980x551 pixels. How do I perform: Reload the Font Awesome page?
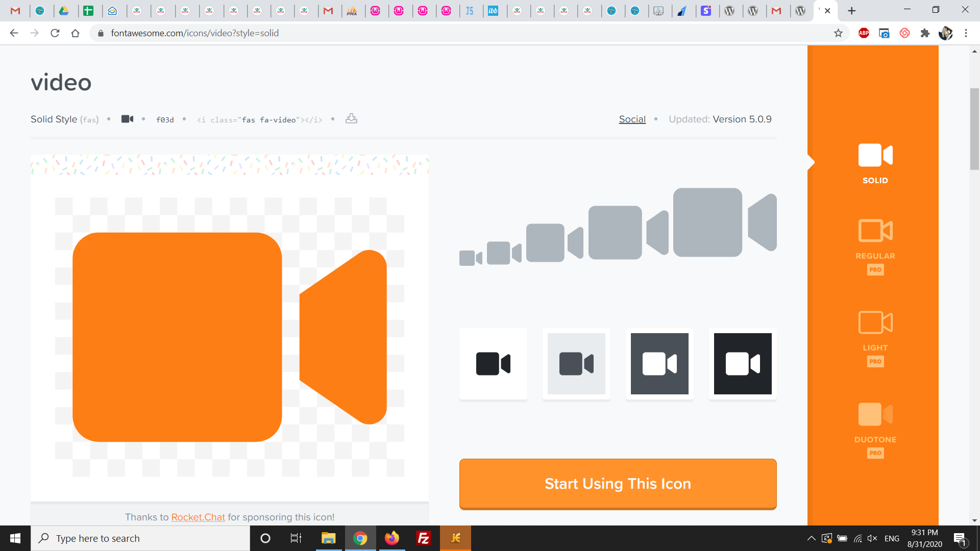click(55, 33)
